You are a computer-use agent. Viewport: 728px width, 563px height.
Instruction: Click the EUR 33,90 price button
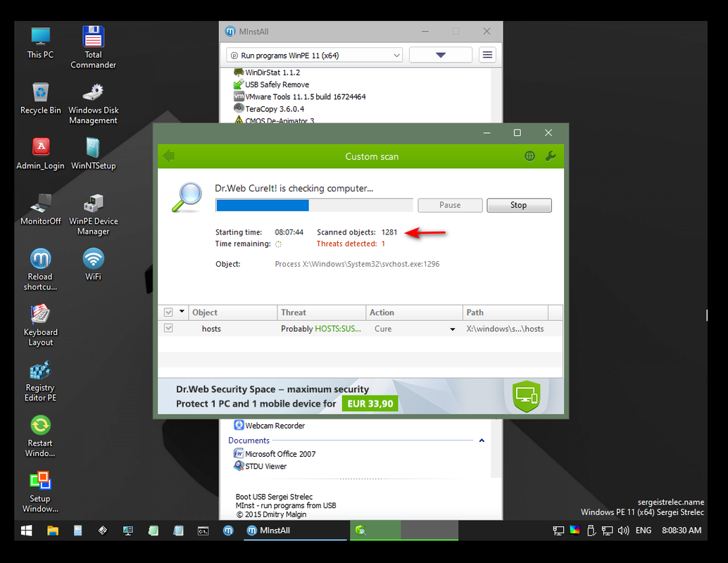point(370,404)
